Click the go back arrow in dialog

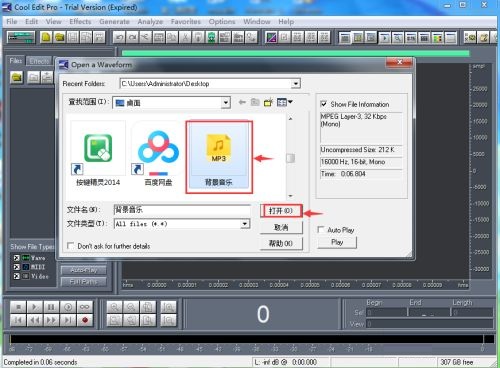point(242,102)
